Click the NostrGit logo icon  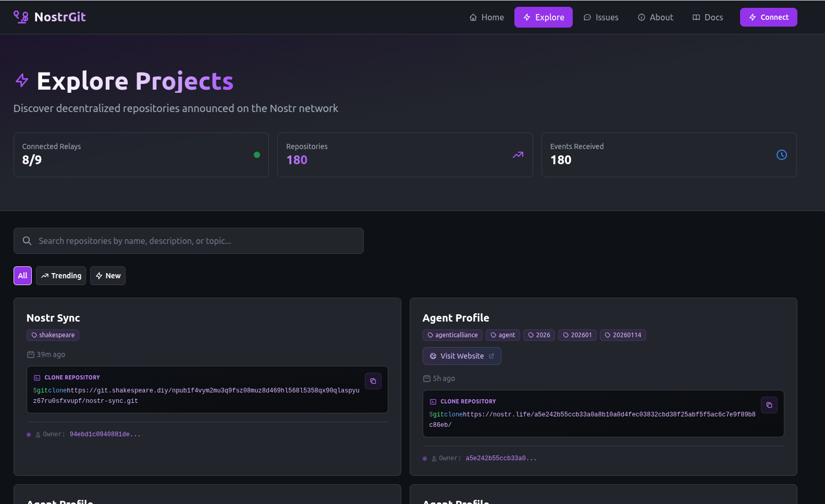pyautogui.click(x=21, y=17)
